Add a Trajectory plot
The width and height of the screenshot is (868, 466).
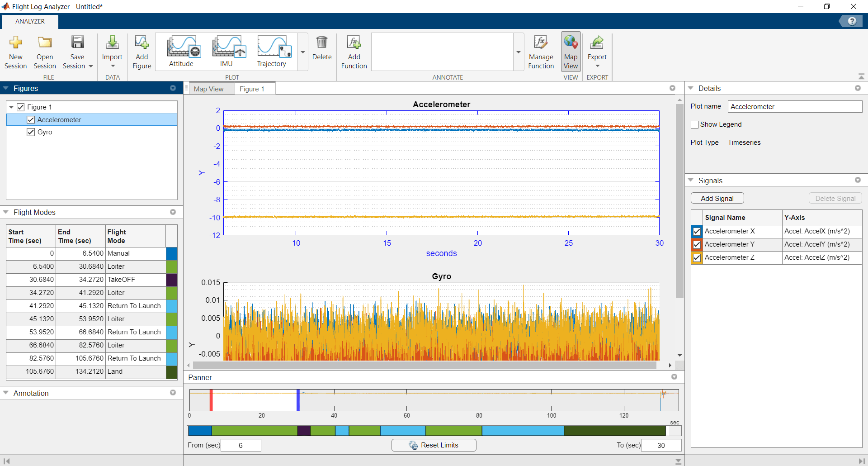272,50
